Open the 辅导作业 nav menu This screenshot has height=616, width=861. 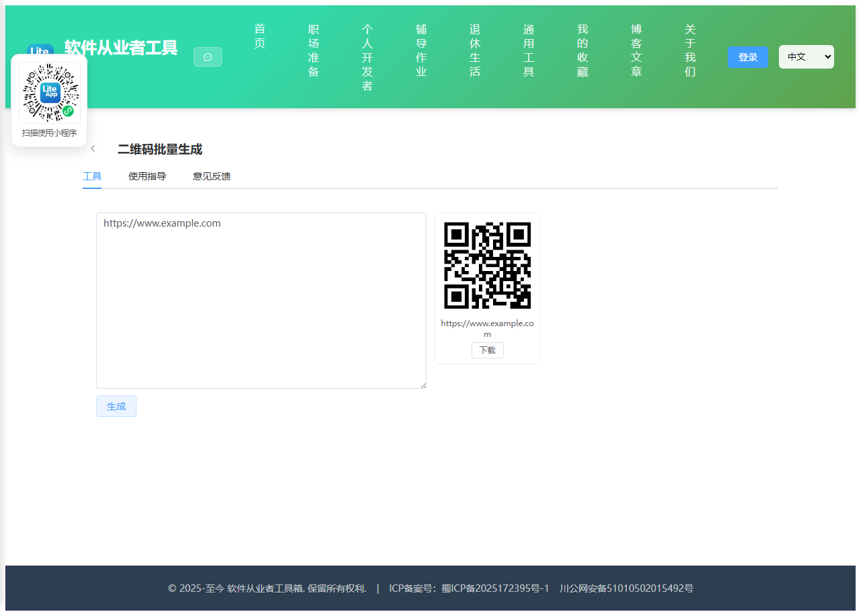click(x=421, y=50)
